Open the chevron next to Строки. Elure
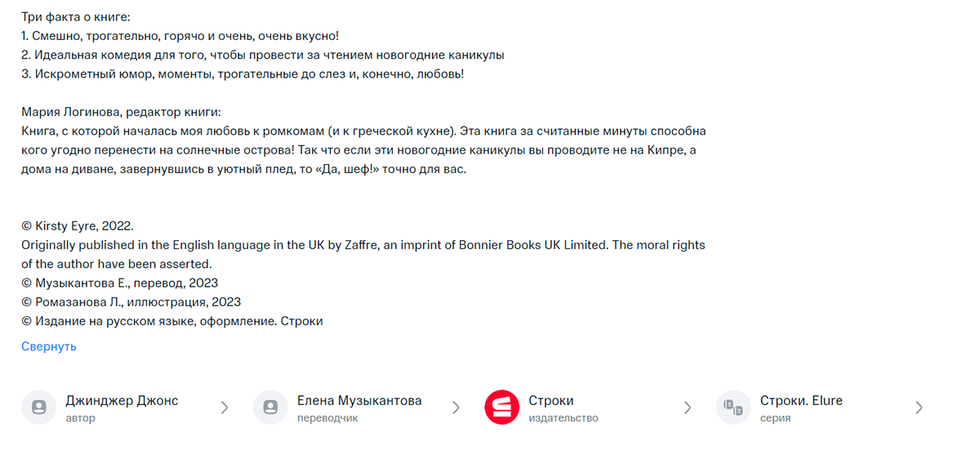This screenshot has width=980, height=450. click(919, 408)
